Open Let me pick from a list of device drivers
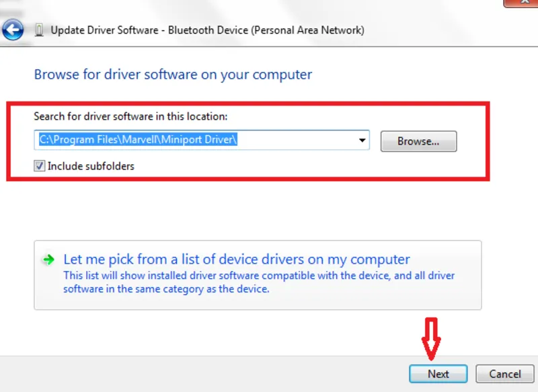The height and width of the screenshot is (392, 538). coord(236,260)
